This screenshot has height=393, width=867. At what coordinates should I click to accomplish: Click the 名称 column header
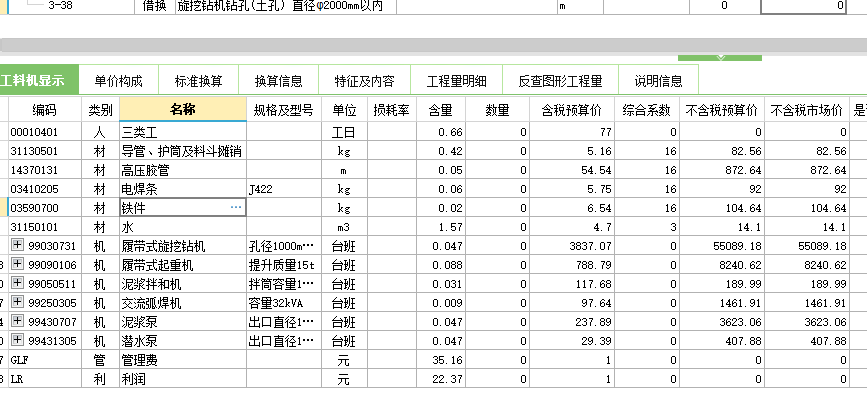tap(183, 110)
